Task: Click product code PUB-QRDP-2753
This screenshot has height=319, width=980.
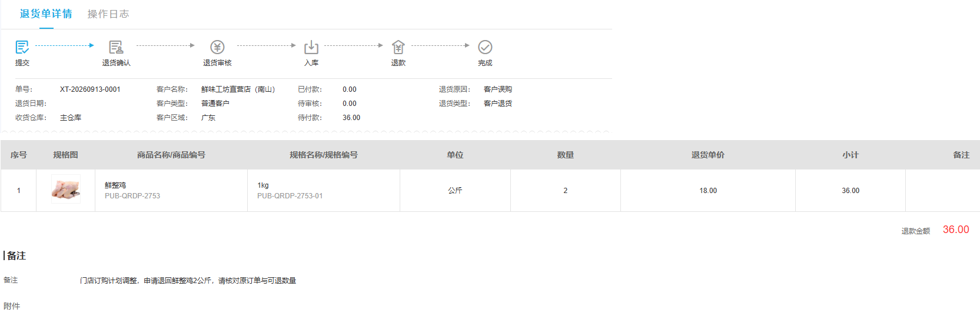Action: 132,196
